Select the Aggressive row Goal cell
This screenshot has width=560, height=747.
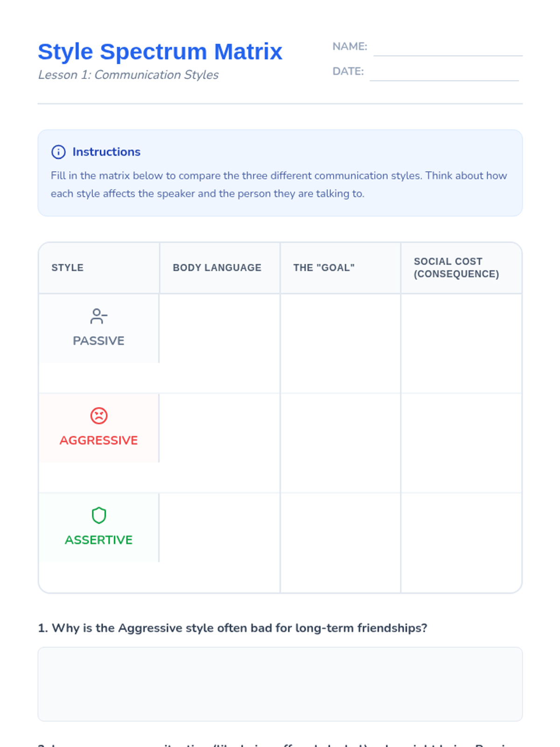click(x=340, y=443)
